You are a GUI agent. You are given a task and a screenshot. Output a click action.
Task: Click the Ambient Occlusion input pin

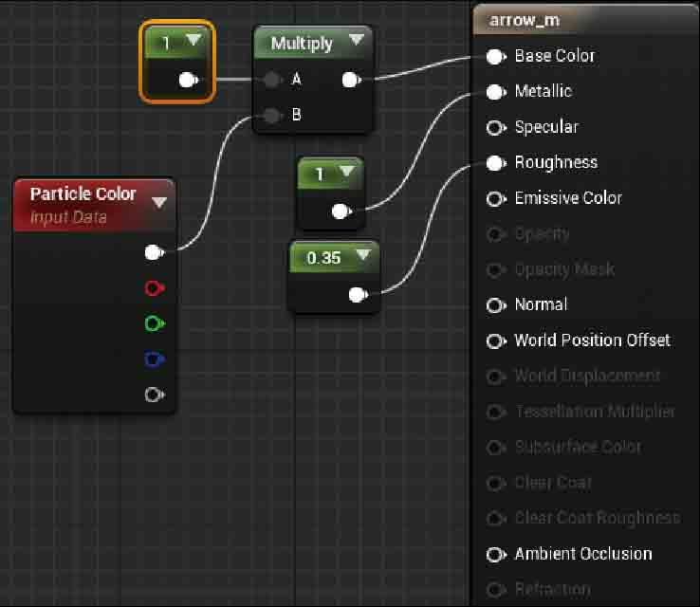[x=494, y=554]
